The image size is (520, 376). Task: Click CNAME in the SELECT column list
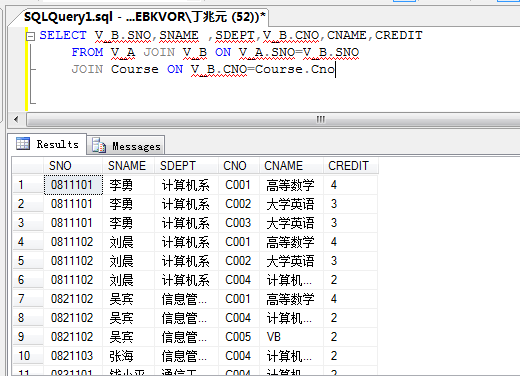point(347,35)
